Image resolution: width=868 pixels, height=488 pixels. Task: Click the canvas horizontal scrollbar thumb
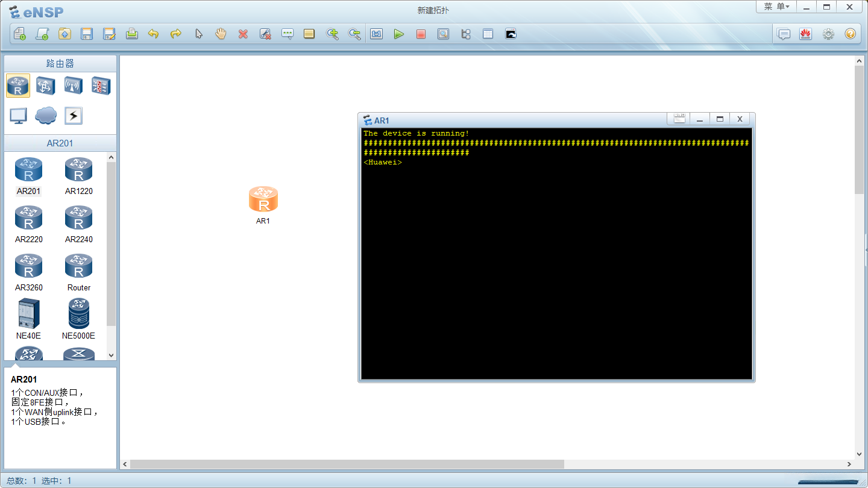(347, 464)
